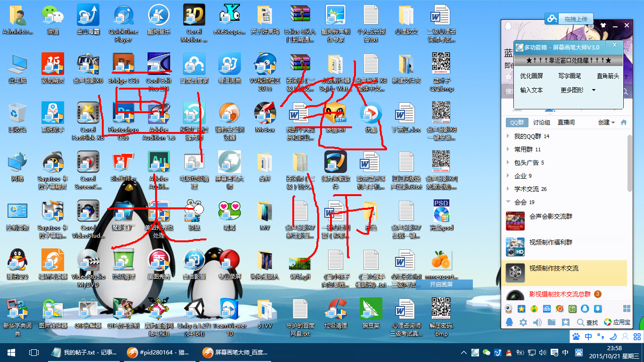Open the MvBox desktop shortcut

(x=265, y=117)
